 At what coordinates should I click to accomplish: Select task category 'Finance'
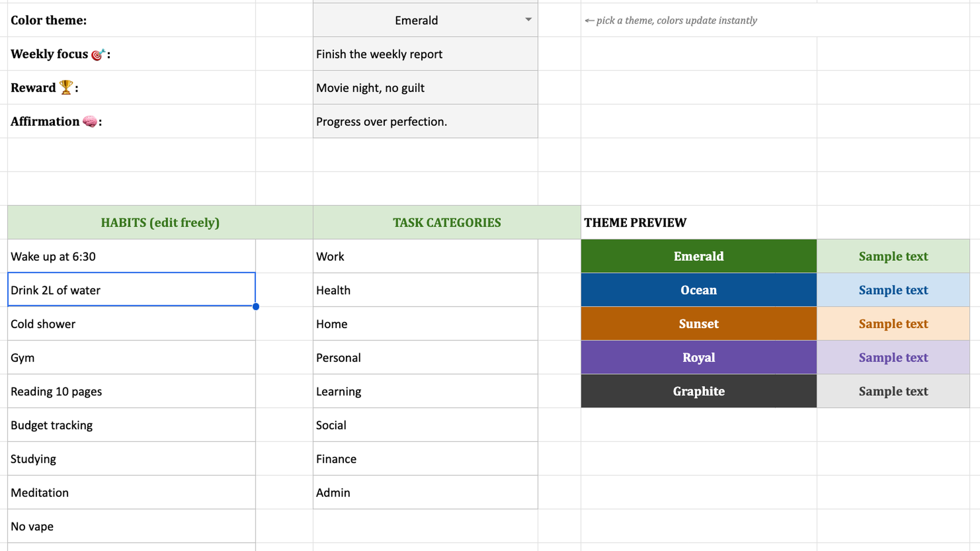tap(425, 458)
